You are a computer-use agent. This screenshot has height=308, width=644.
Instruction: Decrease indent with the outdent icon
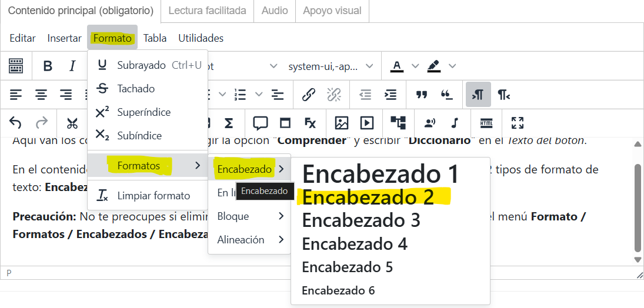tap(365, 95)
